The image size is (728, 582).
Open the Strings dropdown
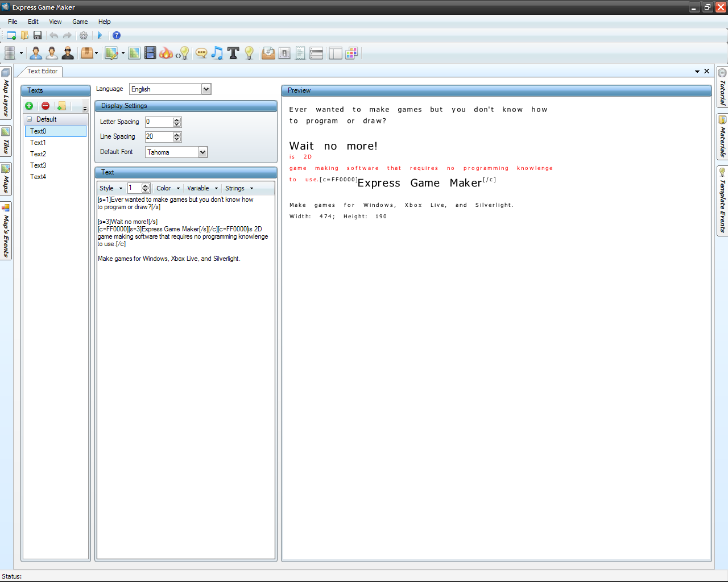239,188
